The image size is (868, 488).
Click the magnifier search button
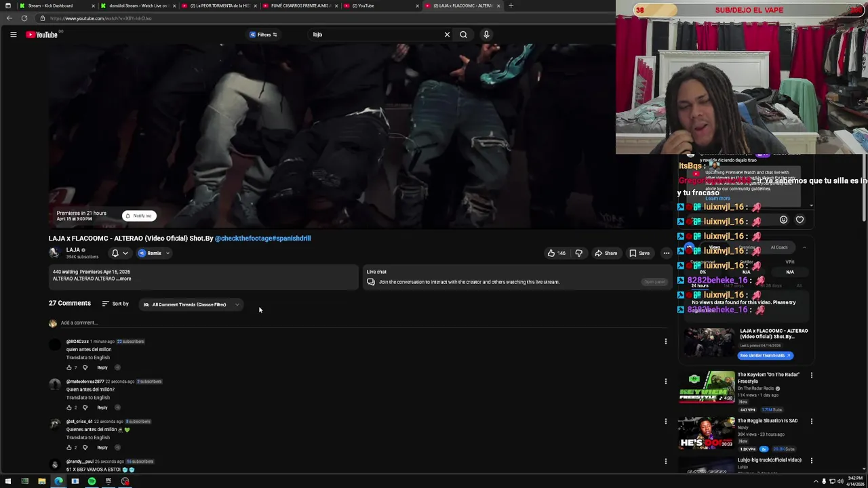tap(463, 35)
